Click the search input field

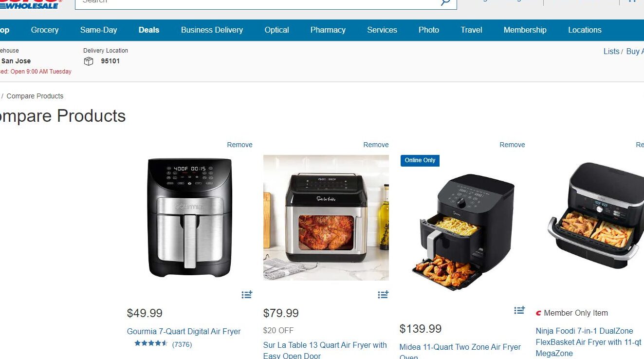tap(258, 2)
